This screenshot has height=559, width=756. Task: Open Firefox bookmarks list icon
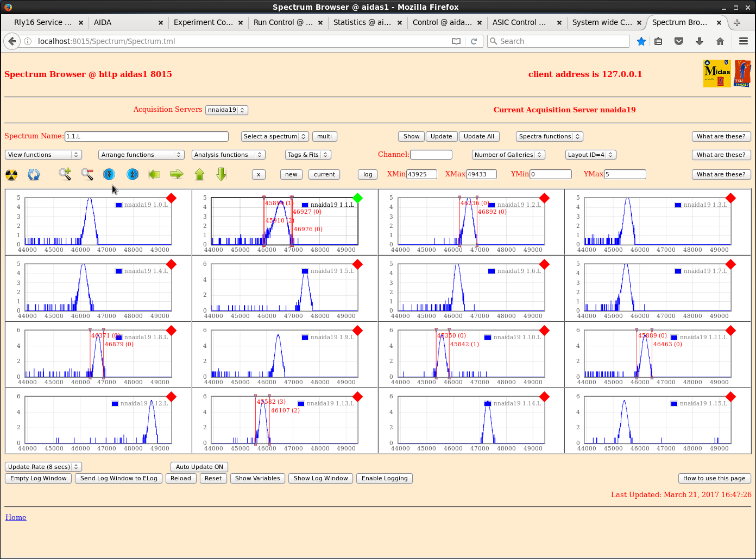(x=658, y=41)
